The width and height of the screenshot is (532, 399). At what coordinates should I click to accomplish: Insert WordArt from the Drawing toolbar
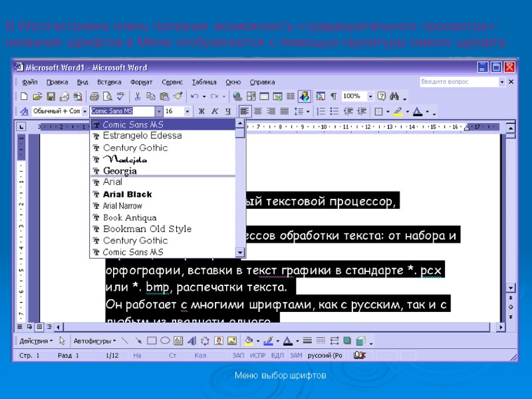click(192, 340)
